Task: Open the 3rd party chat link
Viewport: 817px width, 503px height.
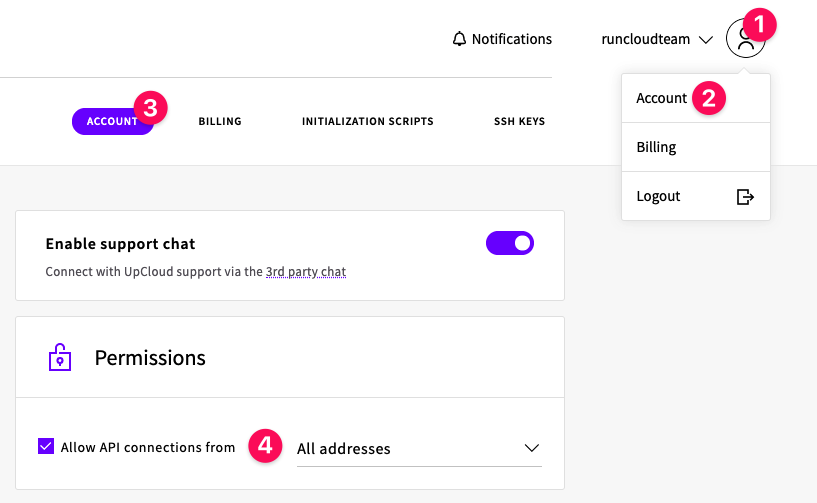Action: [x=306, y=271]
